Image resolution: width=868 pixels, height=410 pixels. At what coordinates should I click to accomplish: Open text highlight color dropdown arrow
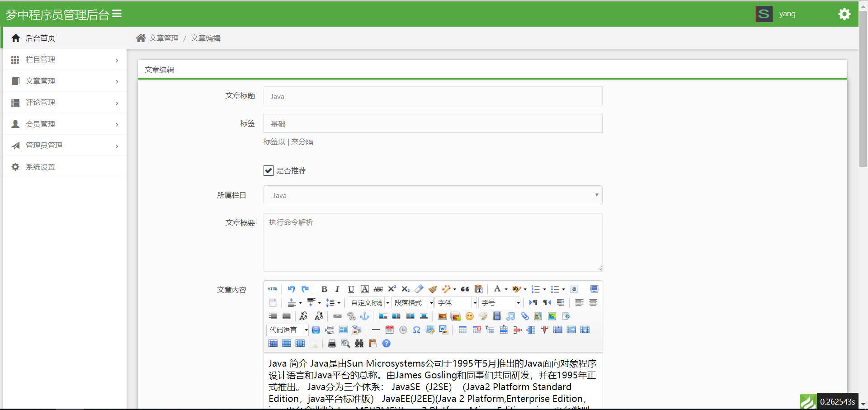(525, 289)
